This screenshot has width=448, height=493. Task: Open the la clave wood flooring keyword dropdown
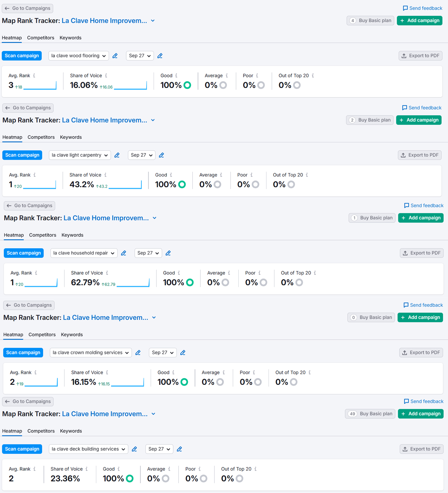[x=78, y=56]
